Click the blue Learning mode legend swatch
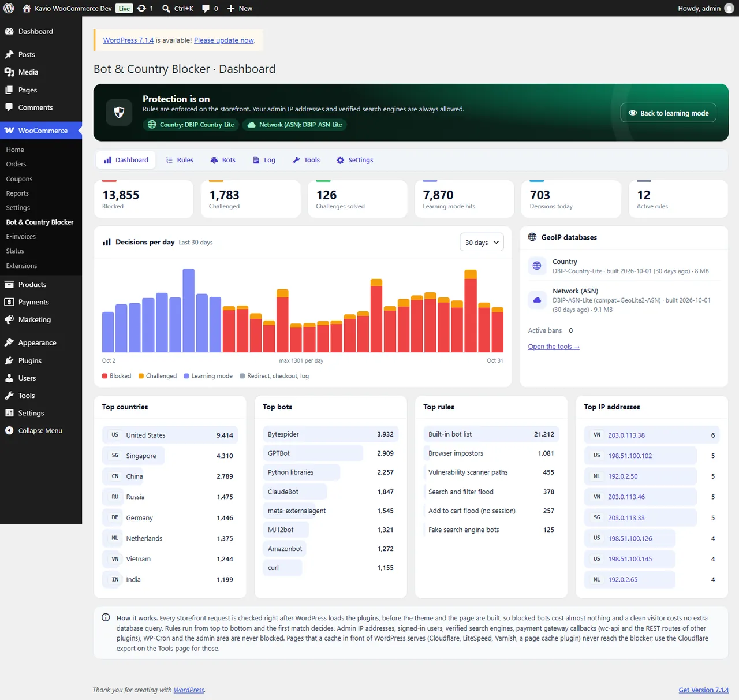 pos(186,376)
